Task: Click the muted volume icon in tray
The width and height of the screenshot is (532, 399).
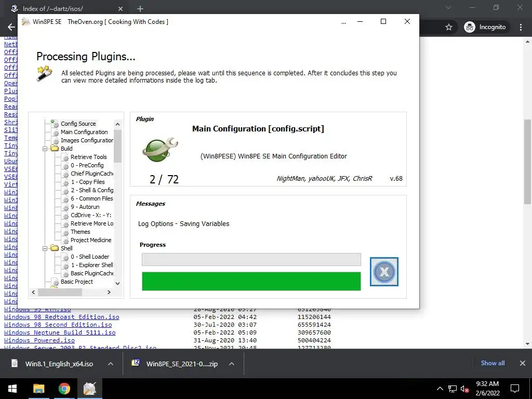Action: pyautogui.click(x=464, y=389)
